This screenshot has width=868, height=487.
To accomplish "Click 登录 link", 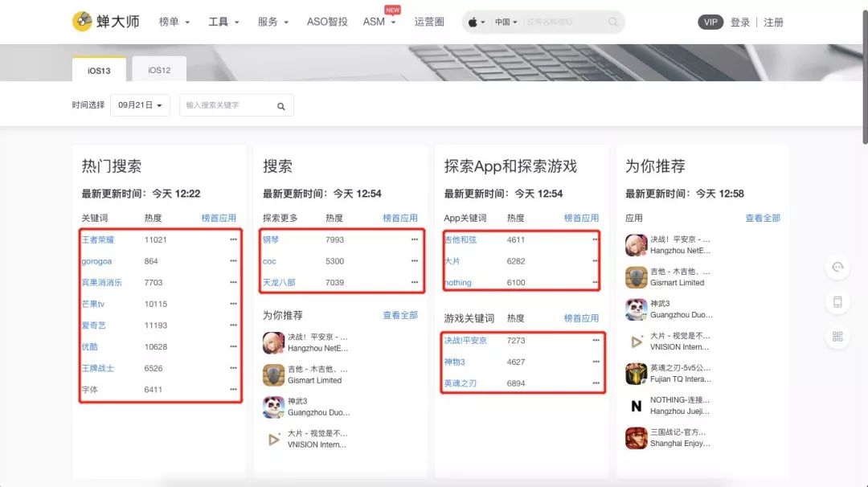I will (x=740, y=23).
